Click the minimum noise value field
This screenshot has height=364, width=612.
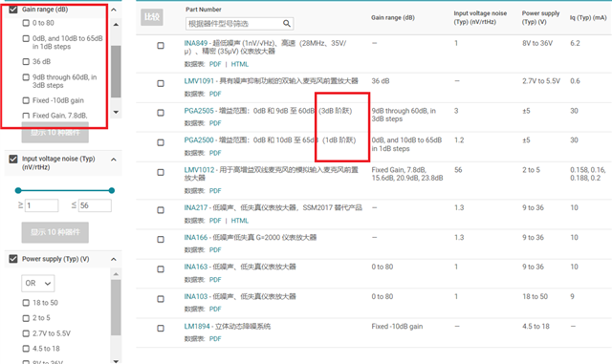pyautogui.click(x=42, y=205)
